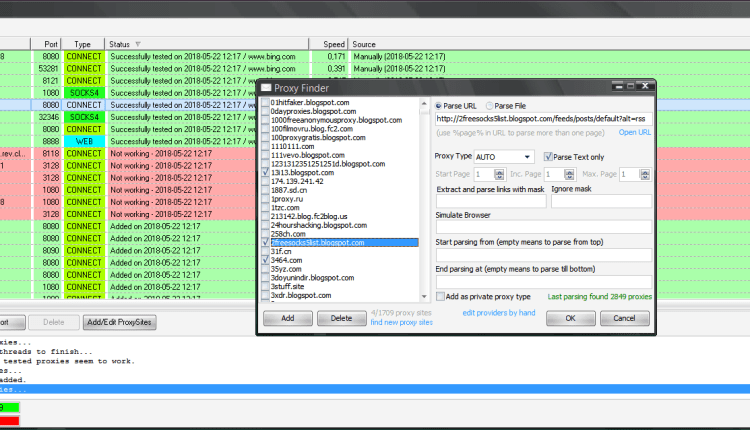This screenshot has height=430, width=750.
Task: Focus the Ignore mask field
Action: tap(601, 201)
